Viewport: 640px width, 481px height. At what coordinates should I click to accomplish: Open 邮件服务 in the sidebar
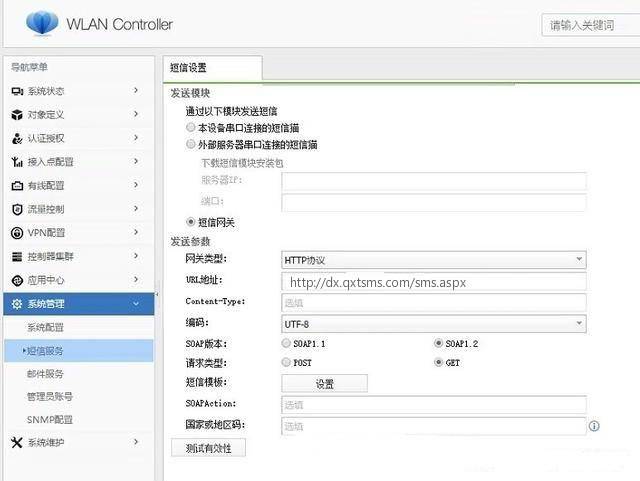tap(45, 374)
